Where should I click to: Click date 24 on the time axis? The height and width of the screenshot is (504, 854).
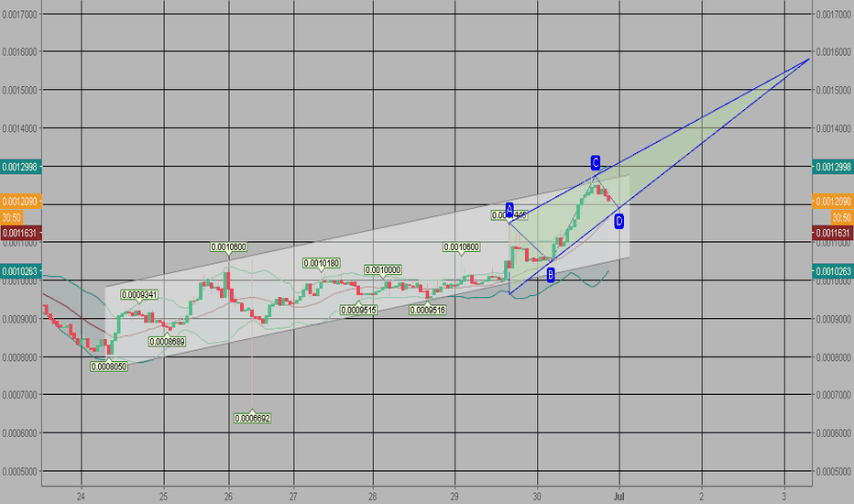82,497
